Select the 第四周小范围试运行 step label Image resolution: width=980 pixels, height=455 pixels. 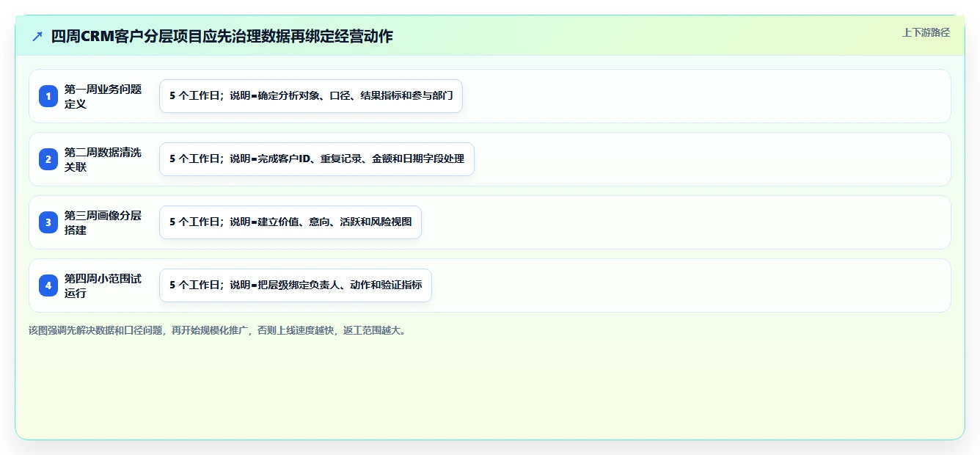(x=103, y=285)
